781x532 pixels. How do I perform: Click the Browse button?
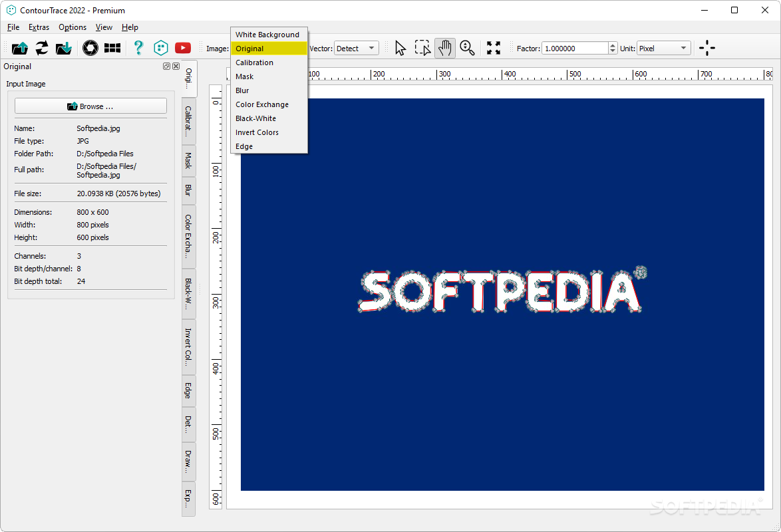pyautogui.click(x=90, y=106)
